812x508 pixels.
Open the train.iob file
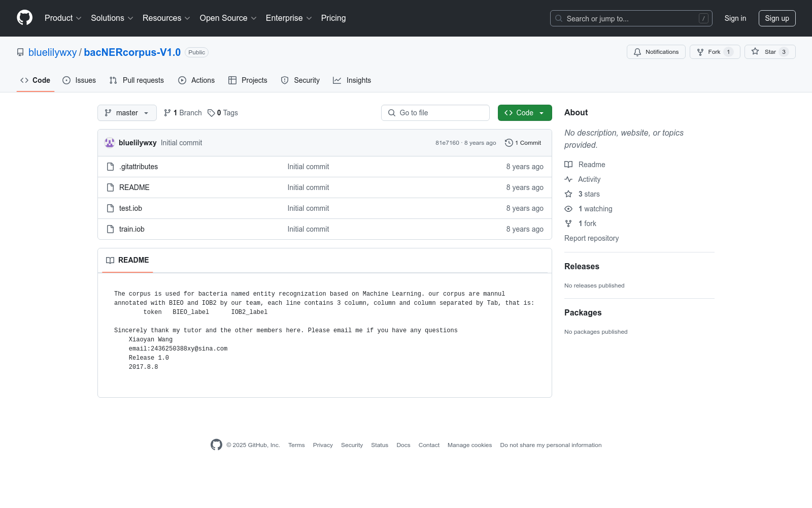(x=132, y=229)
